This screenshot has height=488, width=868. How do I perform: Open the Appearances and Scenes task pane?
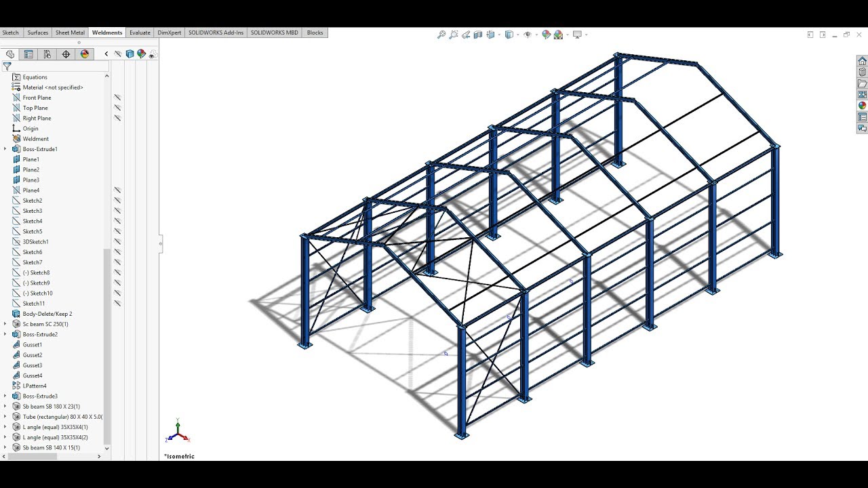862,106
